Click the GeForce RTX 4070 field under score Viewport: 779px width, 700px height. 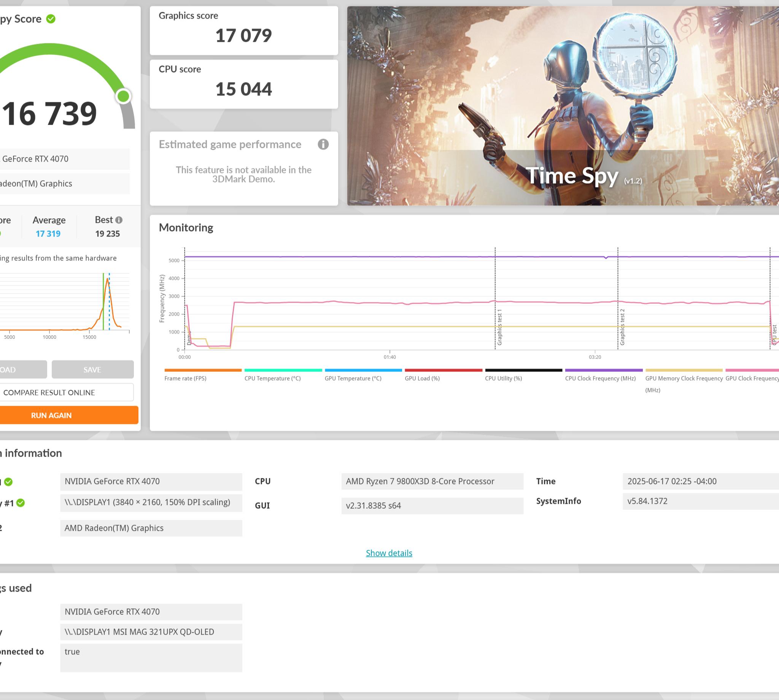pyautogui.click(x=64, y=159)
